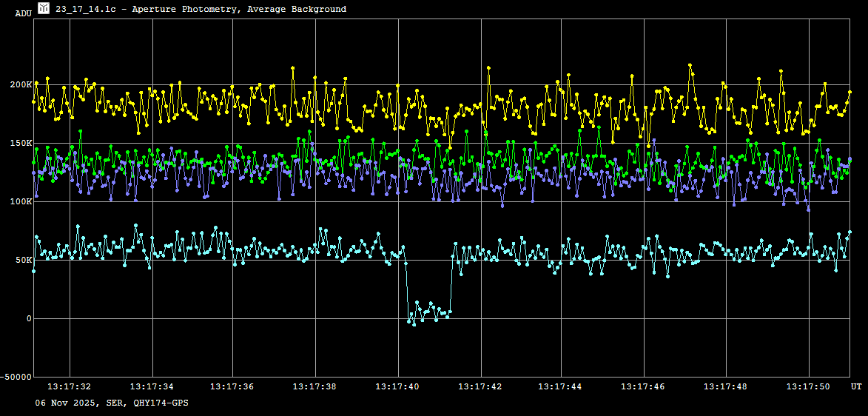
Task: Select the last yellow data point at right edge
Action: 850,92
